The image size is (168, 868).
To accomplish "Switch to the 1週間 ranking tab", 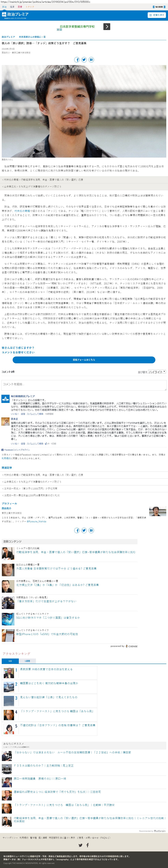I will [27, 661].
